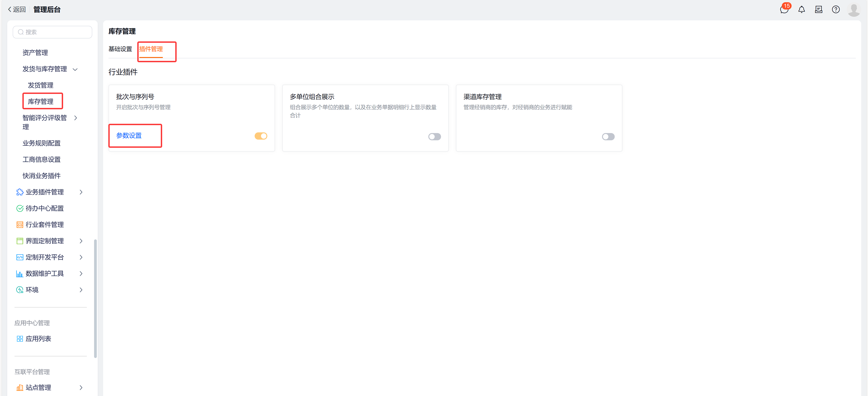This screenshot has height=396, width=868.
Task: Open the inbox document icon in top bar
Action: [x=818, y=10]
